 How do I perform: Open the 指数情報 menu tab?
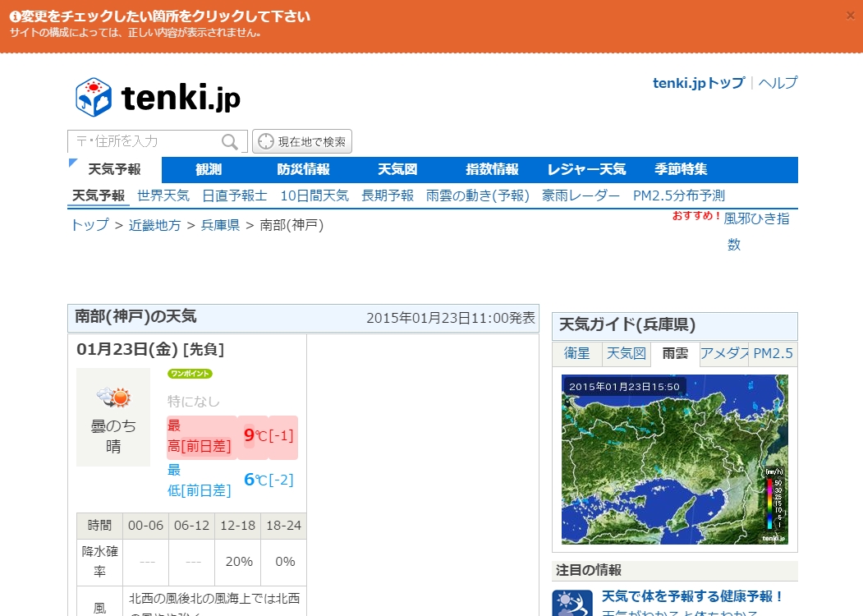point(492,169)
